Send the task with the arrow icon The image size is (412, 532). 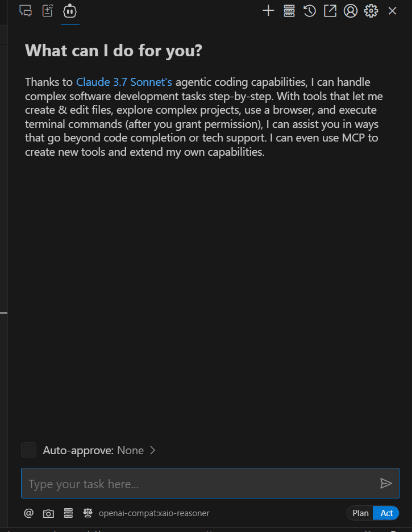(386, 484)
